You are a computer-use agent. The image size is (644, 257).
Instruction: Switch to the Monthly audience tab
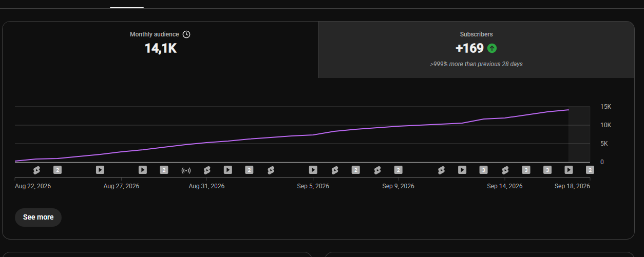pyautogui.click(x=160, y=50)
